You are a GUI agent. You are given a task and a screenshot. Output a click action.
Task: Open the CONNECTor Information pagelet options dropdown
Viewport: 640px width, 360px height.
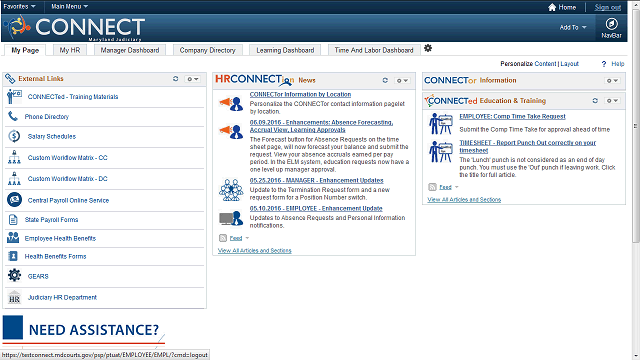pyautogui.click(x=612, y=81)
